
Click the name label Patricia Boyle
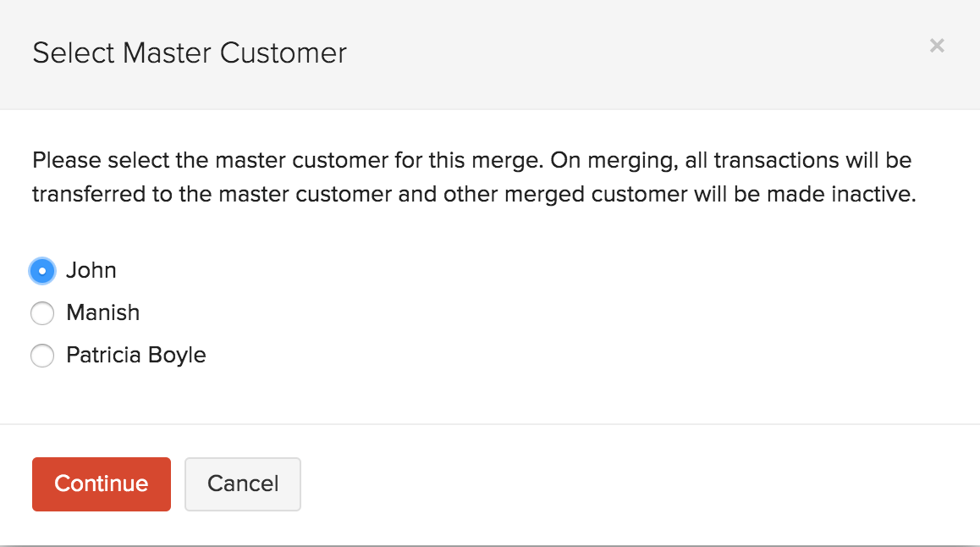point(135,355)
